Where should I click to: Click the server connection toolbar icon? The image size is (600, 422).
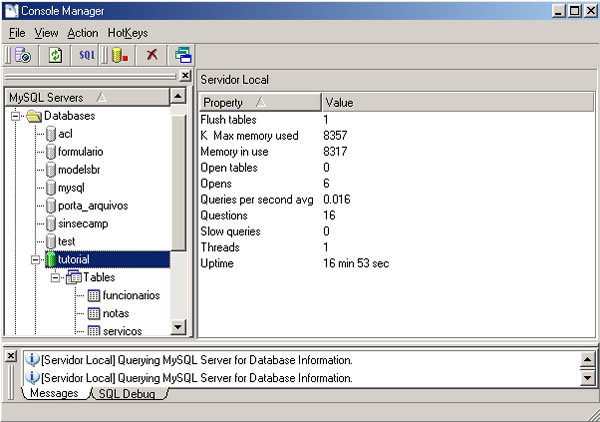(23, 55)
